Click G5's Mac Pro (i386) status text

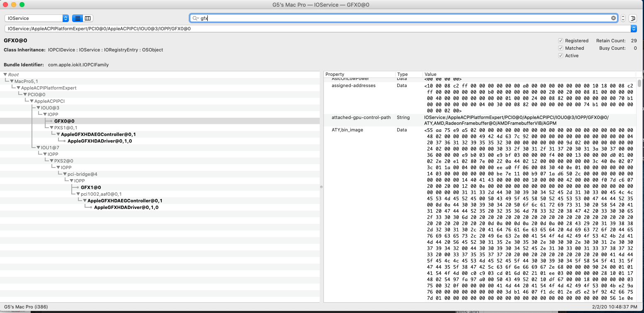25,307
